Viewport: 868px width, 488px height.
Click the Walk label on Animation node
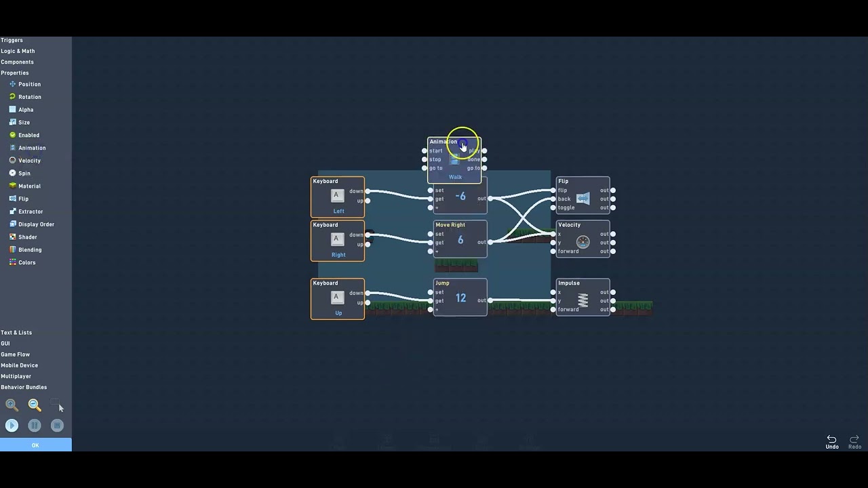pyautogui.click(x=455, y=177)
